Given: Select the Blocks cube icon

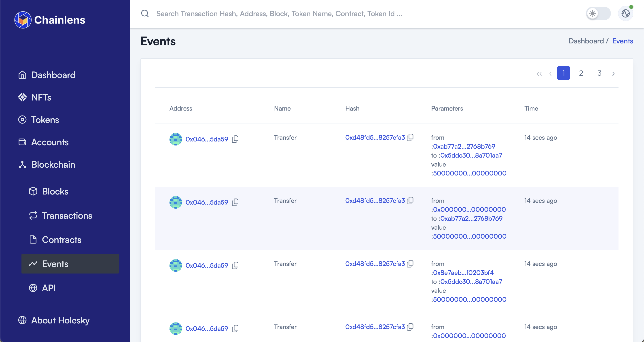Looking at the screenshot, I should pos(33,191).
